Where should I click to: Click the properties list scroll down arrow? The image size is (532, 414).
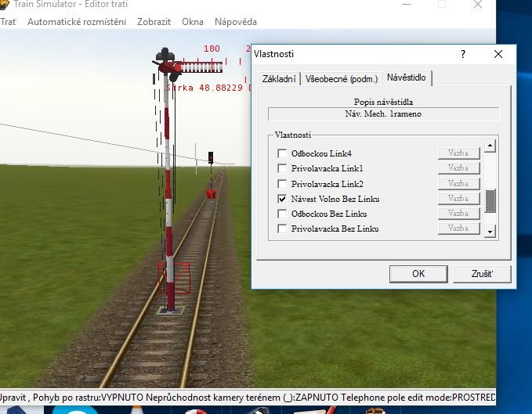(490, 232)
